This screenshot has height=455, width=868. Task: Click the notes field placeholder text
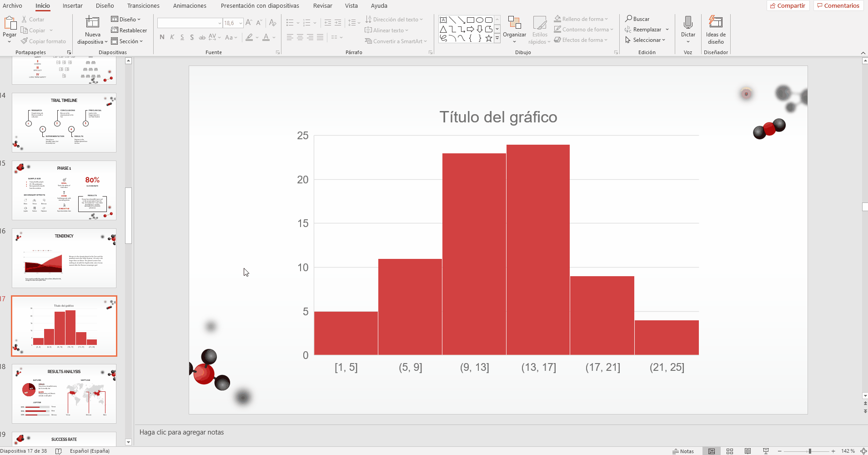click(181, 432)
